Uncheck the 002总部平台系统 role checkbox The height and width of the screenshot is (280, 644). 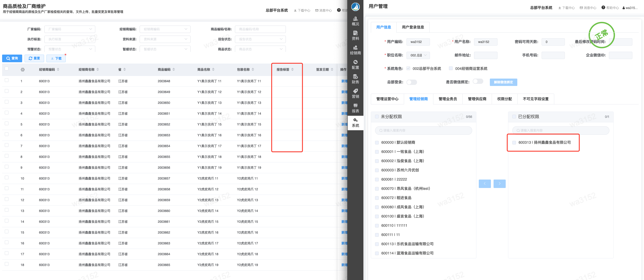click(x=408, y=69)
